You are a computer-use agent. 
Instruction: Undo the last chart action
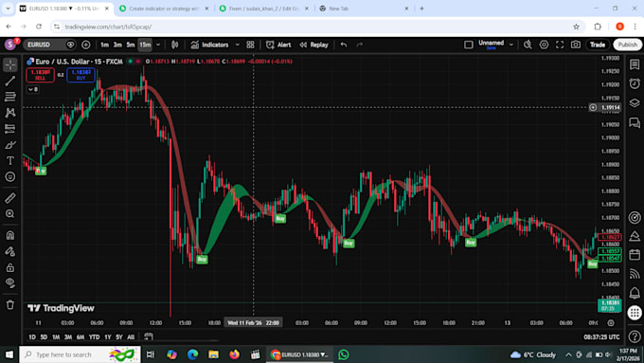click(344, 45)
